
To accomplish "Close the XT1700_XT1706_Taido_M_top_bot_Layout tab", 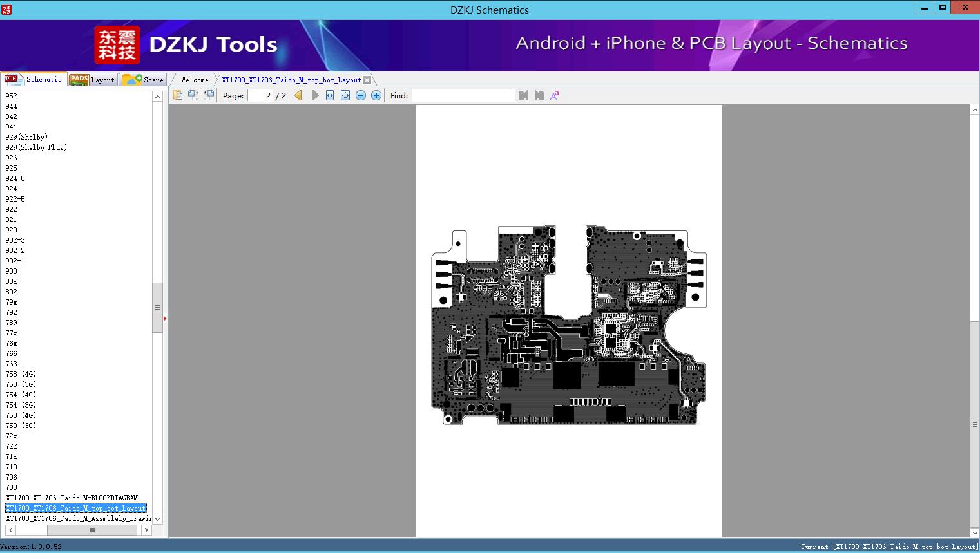I will coord(367,80).
